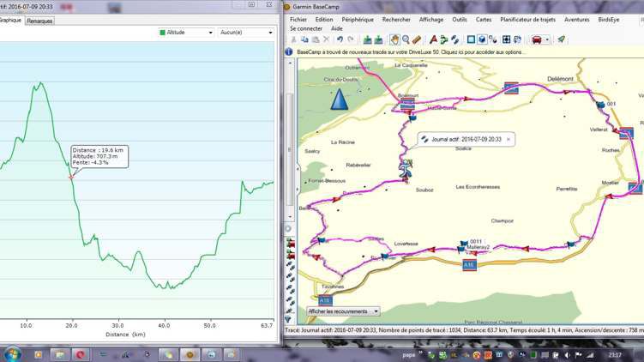This screenshot has height=362, width=644.
Task: Click the first red car route item in list
Action: click(x=290, y=244)
